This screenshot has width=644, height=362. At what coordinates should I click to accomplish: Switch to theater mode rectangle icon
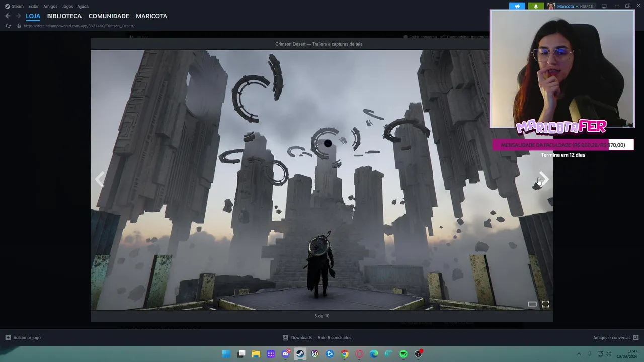(532, 304)
